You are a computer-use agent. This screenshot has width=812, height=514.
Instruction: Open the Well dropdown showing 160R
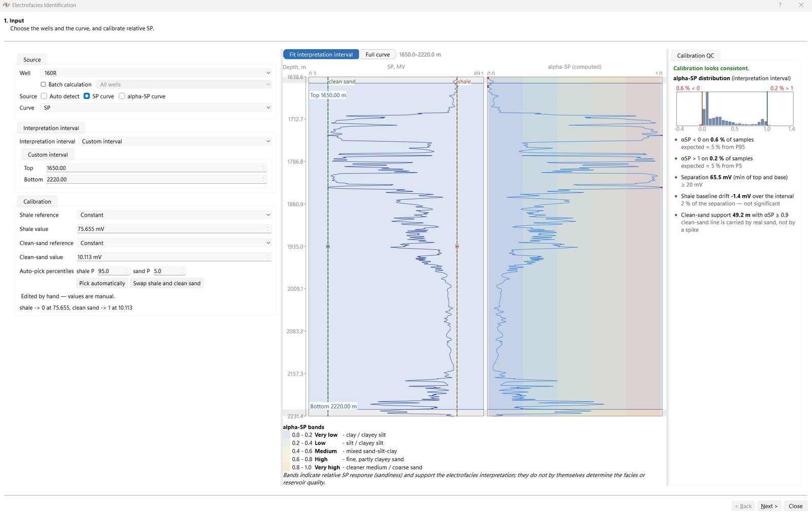tap(156, 73)
